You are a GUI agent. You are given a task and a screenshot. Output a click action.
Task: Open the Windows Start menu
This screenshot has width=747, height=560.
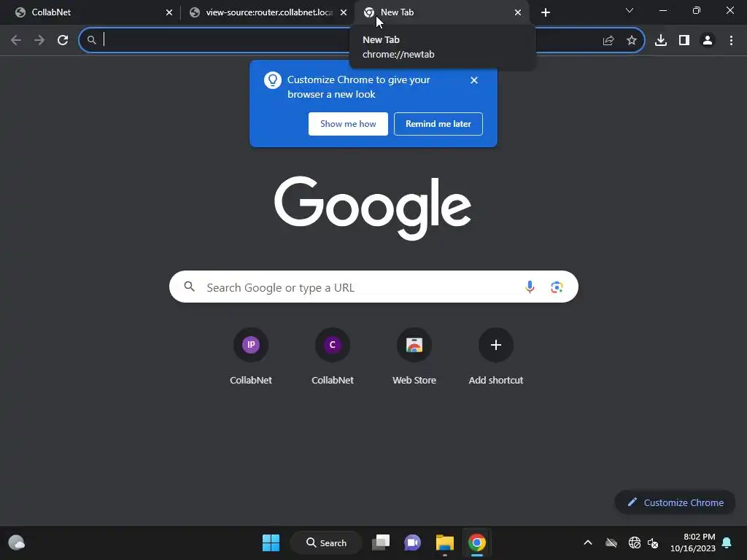pyautogui.click(x=271, y=542)
